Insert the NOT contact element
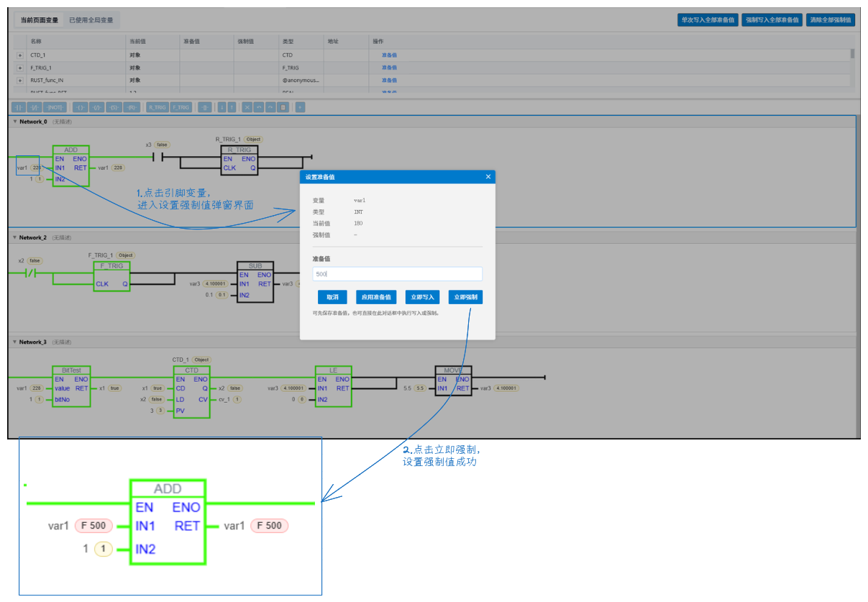 [x=55, y=107]
